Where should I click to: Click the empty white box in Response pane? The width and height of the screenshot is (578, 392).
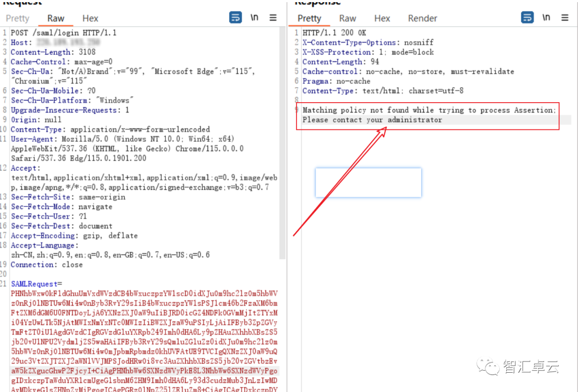pyautogui.click(x=368, y=182)
